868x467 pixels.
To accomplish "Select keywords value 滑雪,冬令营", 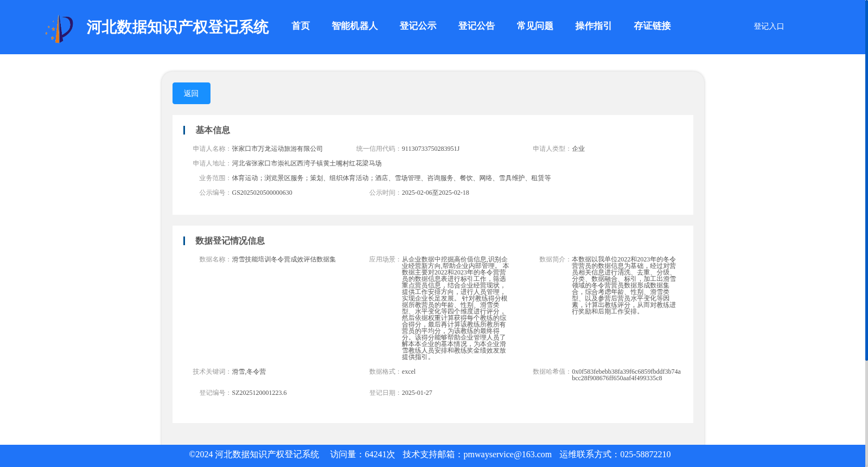I will [249, 372].
